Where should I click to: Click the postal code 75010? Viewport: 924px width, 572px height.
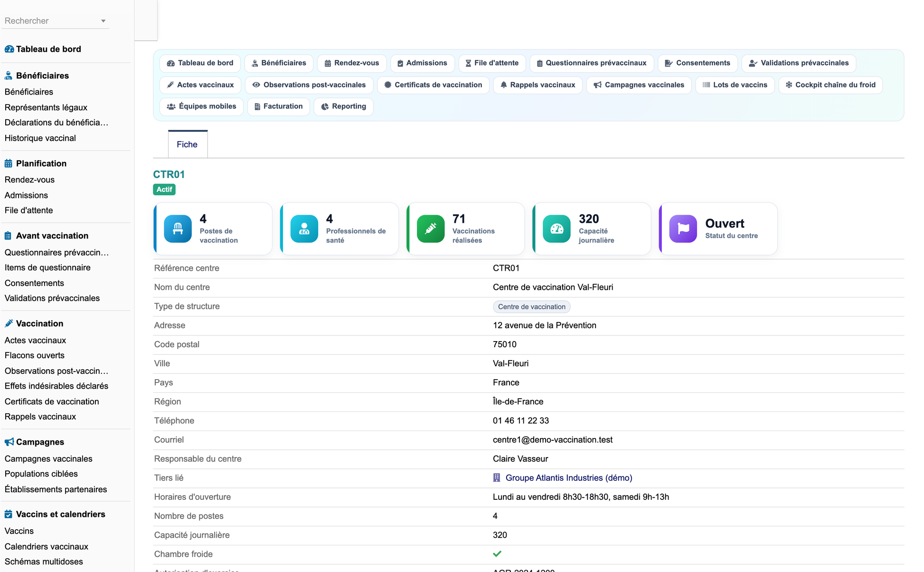[x=505, y=344]
